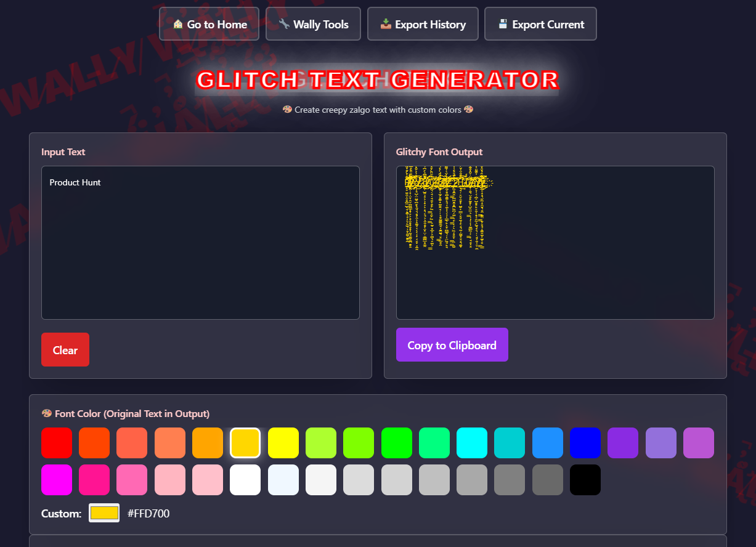Screen dimensions: 756x547
Task: Click the selected gold color swatch
Action: 245,443
